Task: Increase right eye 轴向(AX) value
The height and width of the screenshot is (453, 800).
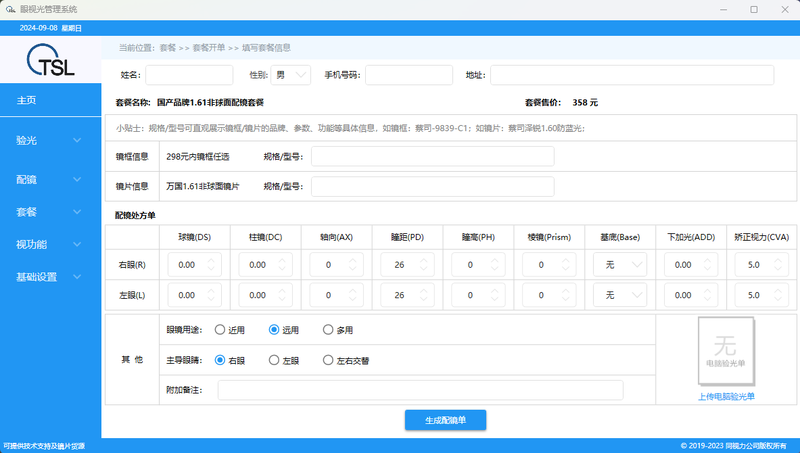Action: pyautogui.click(x=353, y=261)
